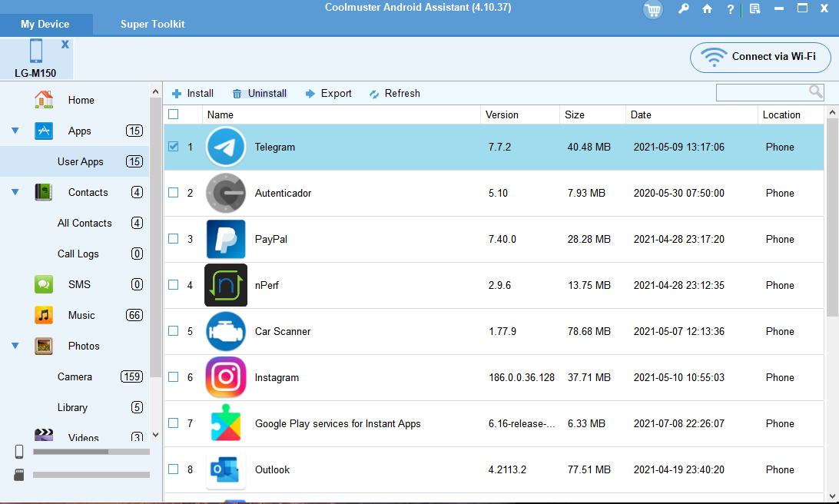Click the SD card storage usage bar
Screen dimensions: 839x504
(91, 475)
